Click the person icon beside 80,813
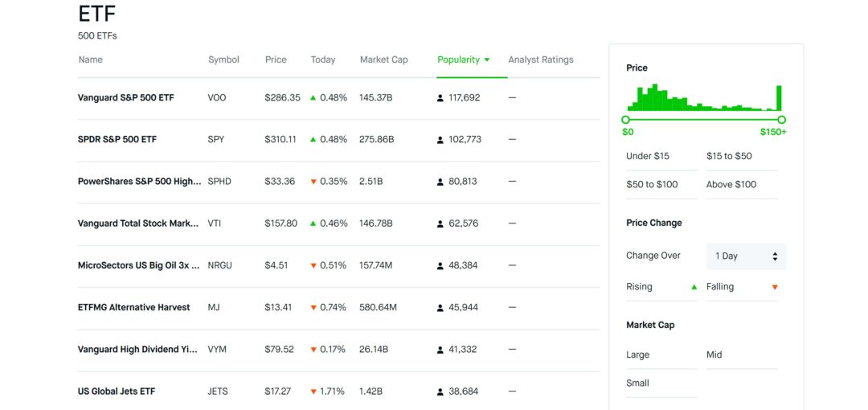The height and width of the screenshot is (410, 868). coord(440,182)
